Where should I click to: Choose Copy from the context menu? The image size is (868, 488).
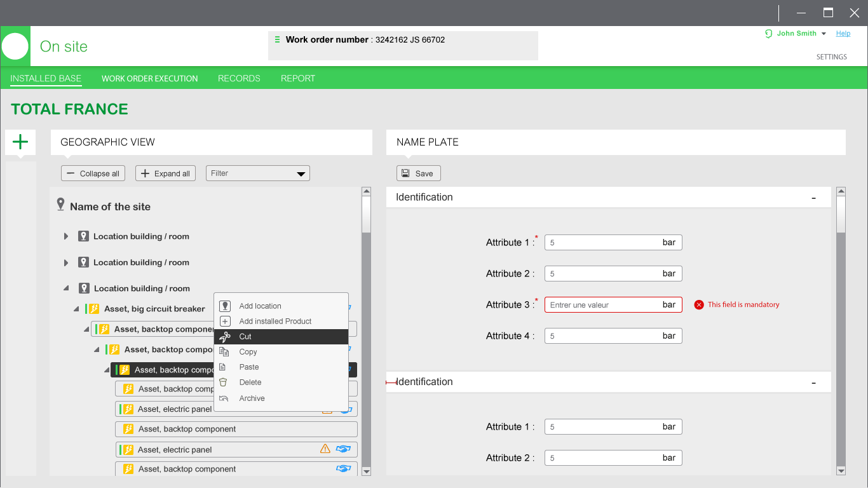click(281, 352)
